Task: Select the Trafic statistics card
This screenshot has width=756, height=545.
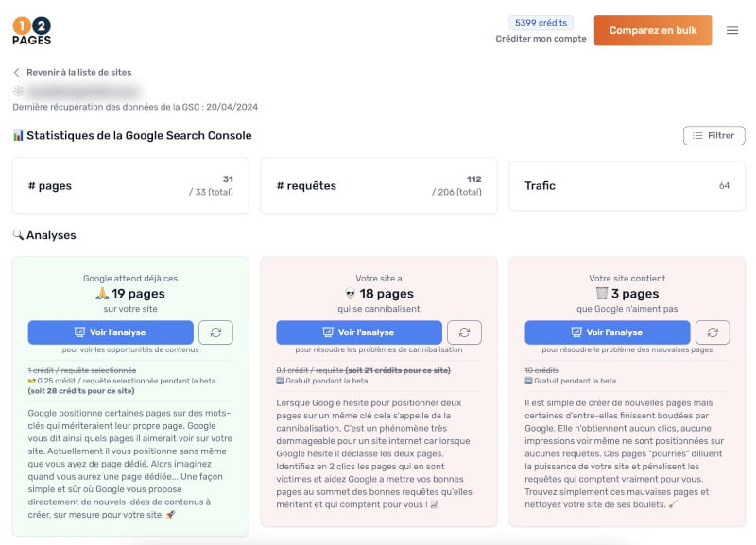Action: (x=627, y=186)
